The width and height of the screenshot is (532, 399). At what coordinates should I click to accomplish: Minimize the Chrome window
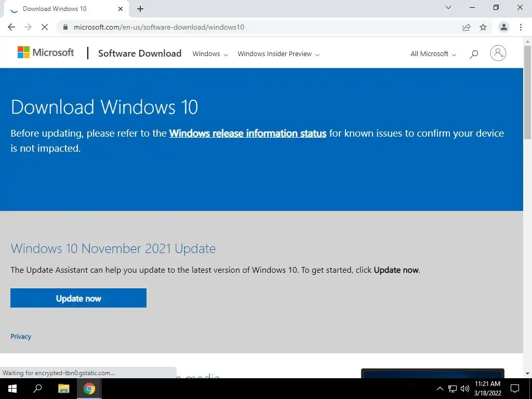point(472,7)
